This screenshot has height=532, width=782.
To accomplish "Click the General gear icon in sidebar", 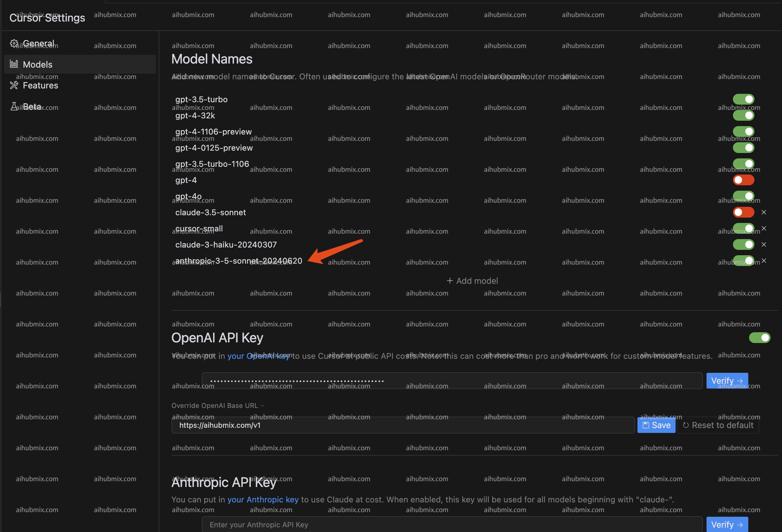I will click(14, 43).
